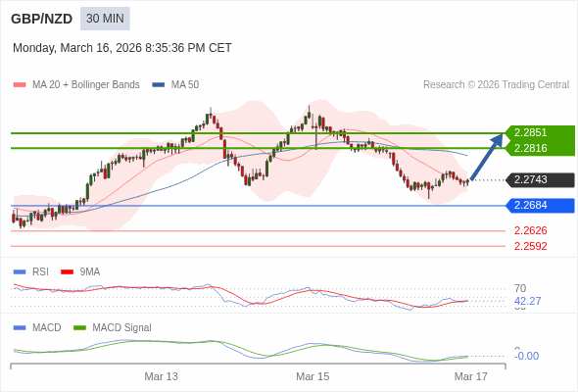
Task: Click the MACD Signal legend label
Action: pyautogui.click(x=122, y=328)
